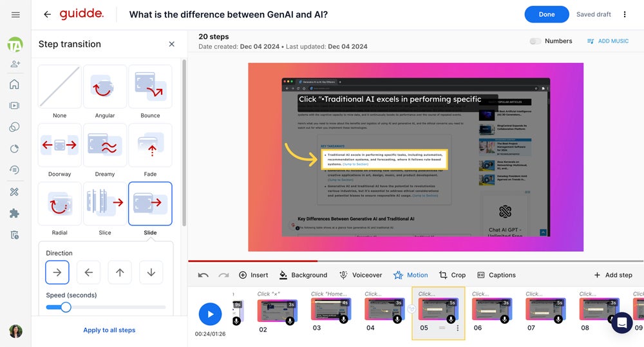Click Add step
The width and height of the screenshot is (644, 347).
coord(613,275)
